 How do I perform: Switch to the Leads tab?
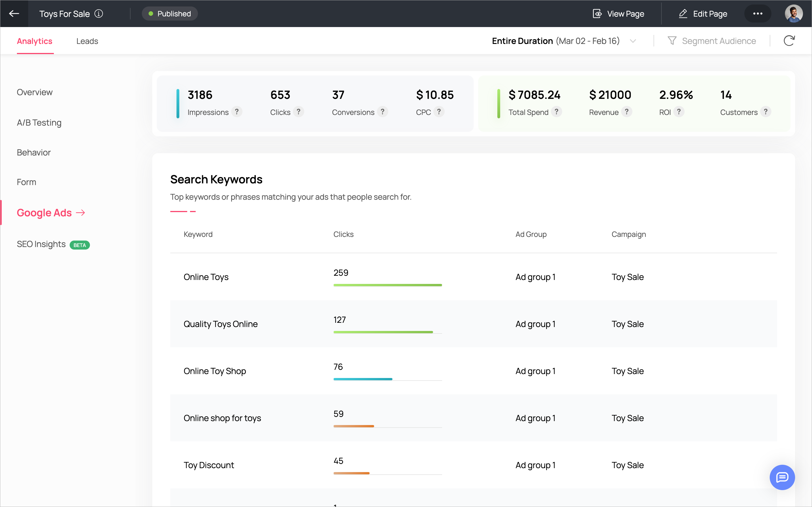[87, 41]
